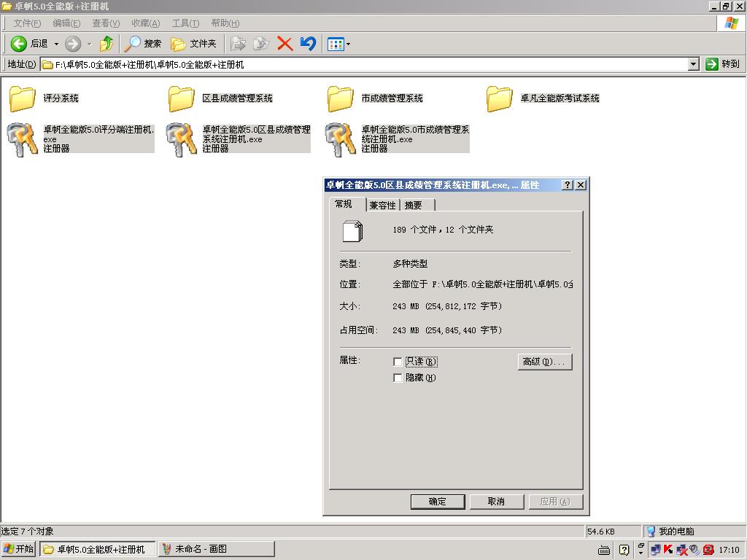The height and width of the screenshot is (560, 747).
Task: Open the 工具(T) menu
Action: coord(185,23)
